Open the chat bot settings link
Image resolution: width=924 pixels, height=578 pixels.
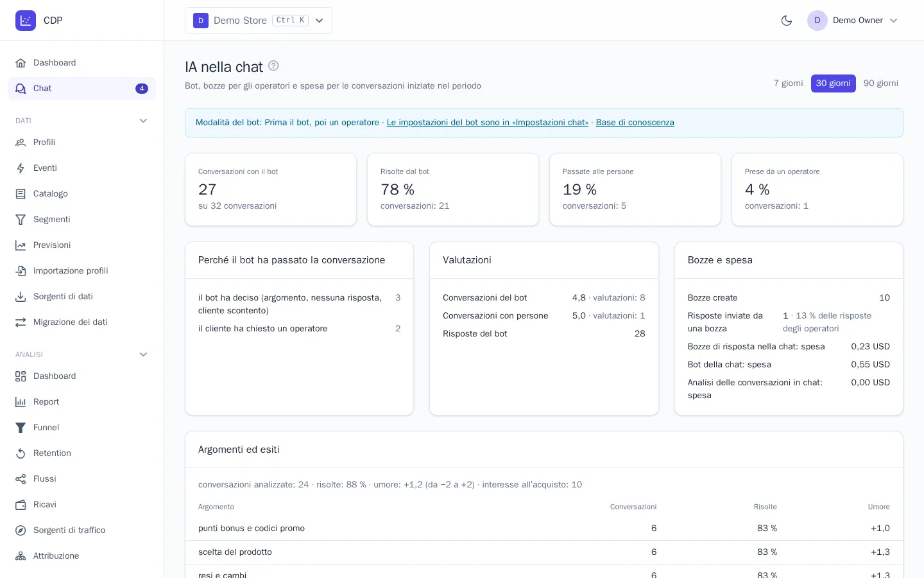point(488,123)
